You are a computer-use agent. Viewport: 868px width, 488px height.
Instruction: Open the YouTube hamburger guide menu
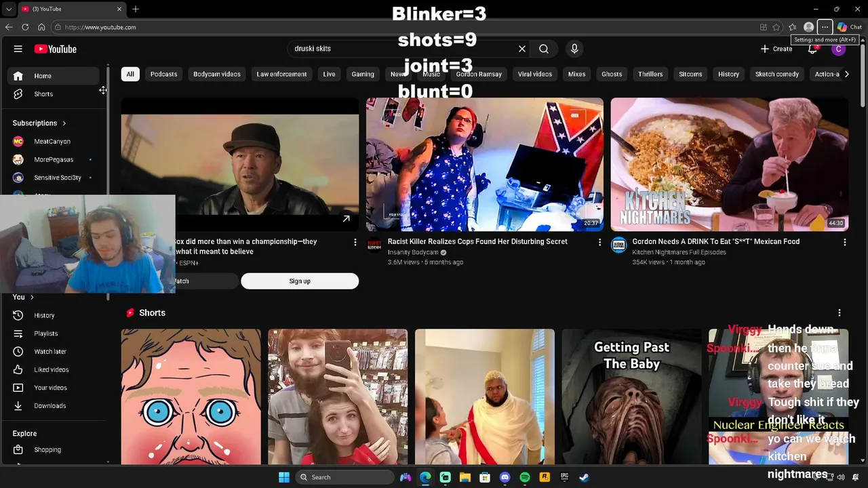pos(18,49)
